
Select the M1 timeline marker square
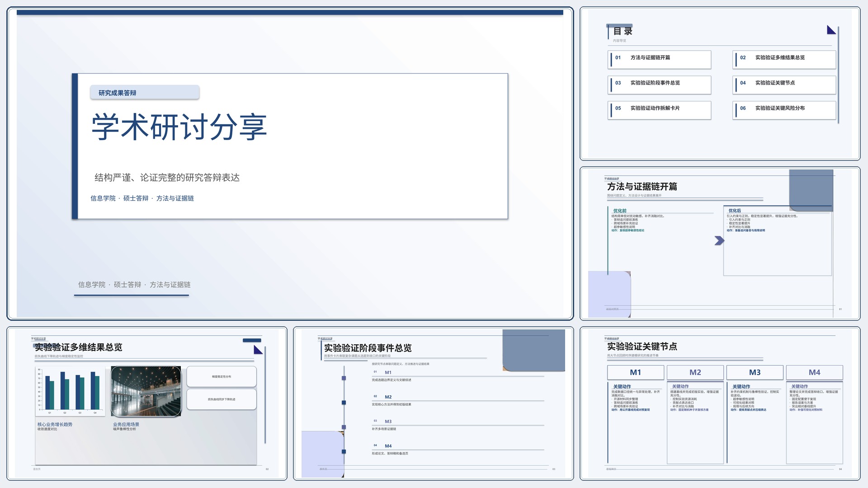[x=344, y=378]
